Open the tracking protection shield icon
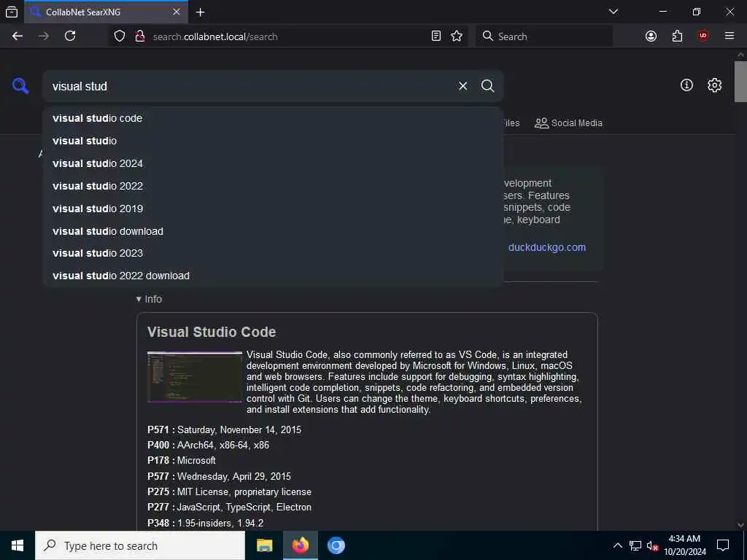The width and height of the screenshot is (747, 560). 120,36
